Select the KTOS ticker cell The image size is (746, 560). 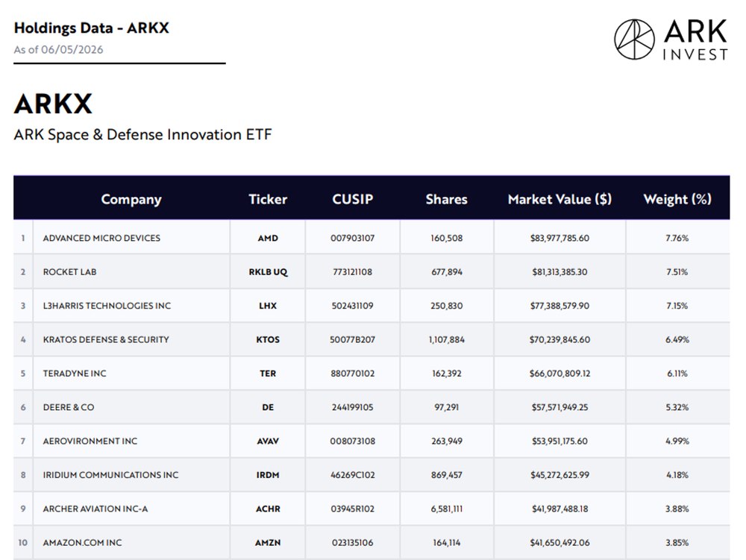click(x=268, y=339)
